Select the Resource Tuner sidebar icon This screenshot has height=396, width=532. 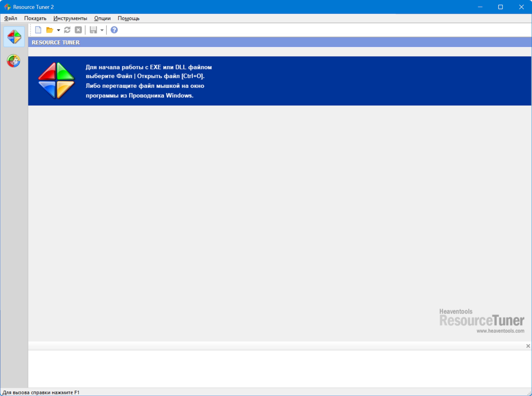pos(14,37)
